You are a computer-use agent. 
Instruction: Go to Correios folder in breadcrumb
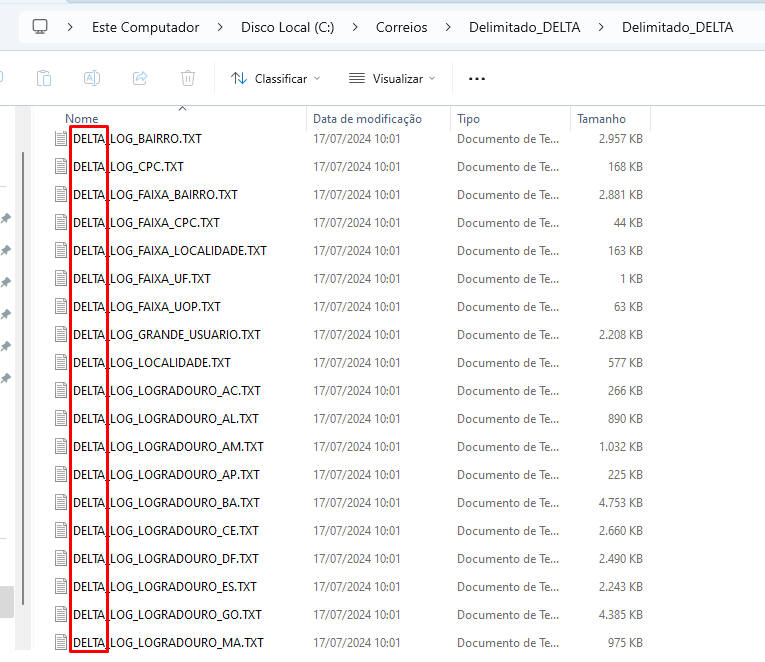[402, 27]
